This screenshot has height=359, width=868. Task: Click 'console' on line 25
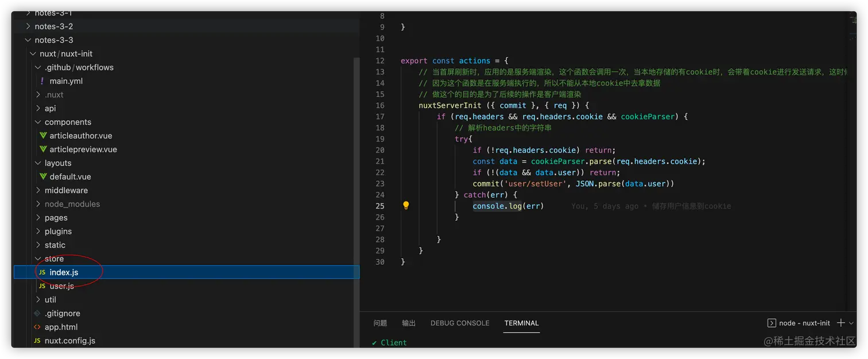[489, 206]
